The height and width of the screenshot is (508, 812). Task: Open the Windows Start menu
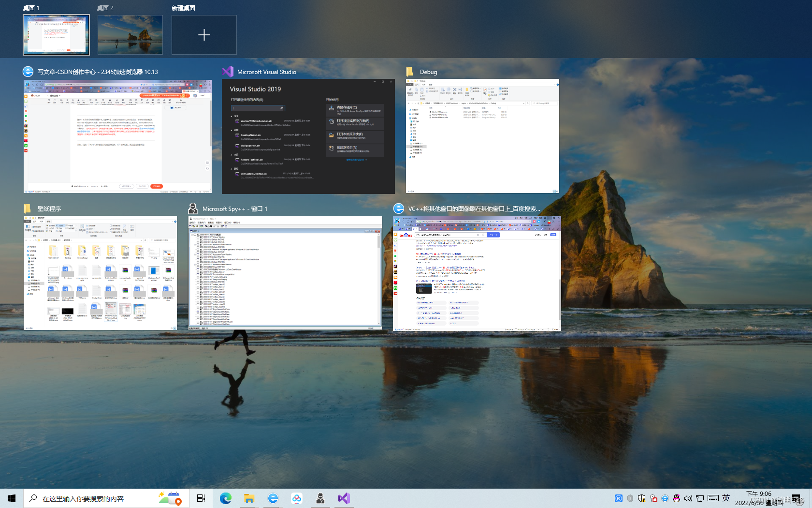click(12, 498)
